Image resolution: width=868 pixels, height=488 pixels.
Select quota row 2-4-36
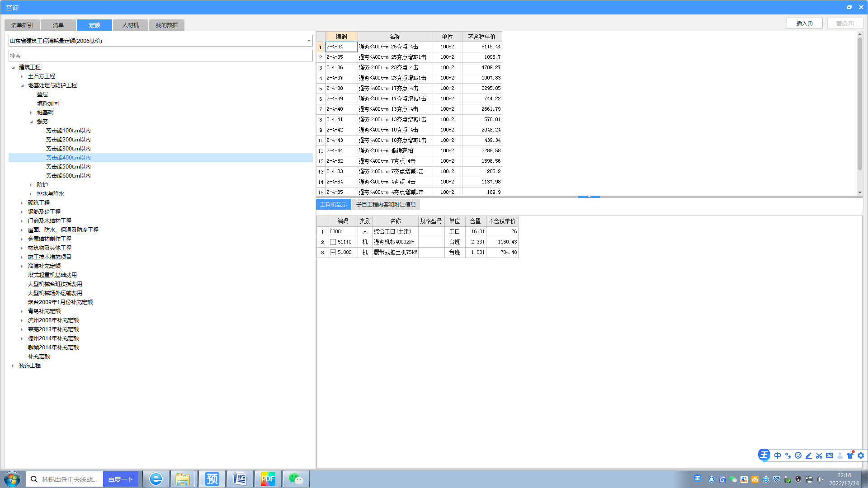[409, 68]
